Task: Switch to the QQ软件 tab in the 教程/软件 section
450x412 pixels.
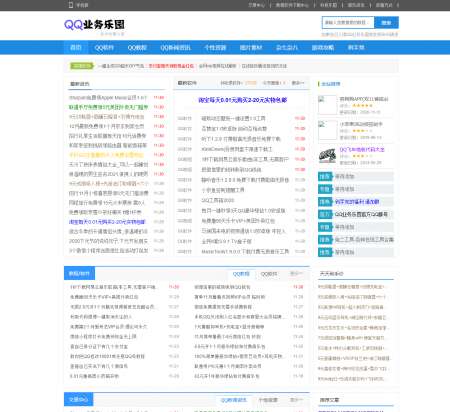Action: [269, 274]
